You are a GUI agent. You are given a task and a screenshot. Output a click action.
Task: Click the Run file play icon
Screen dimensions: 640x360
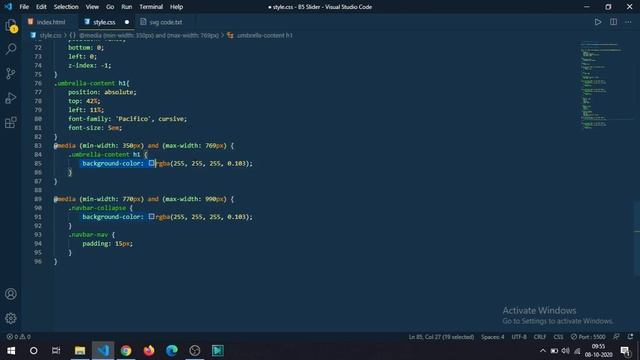click(598, 22)
